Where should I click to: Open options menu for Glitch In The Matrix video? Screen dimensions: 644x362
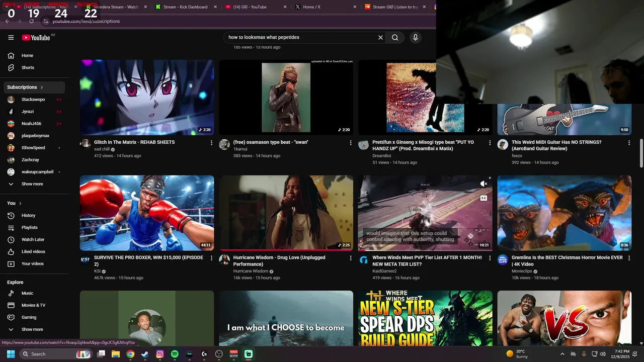[x=211, y=143]
